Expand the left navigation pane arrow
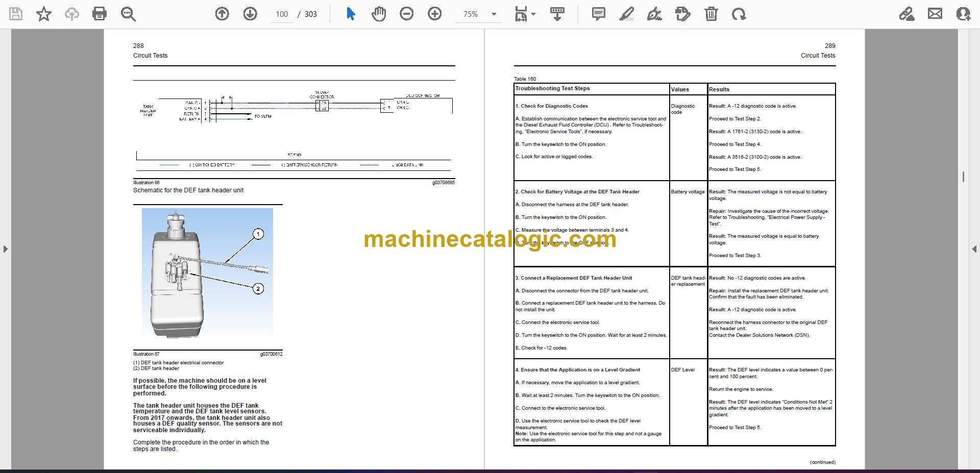The image size is (980, 473). 6,249
